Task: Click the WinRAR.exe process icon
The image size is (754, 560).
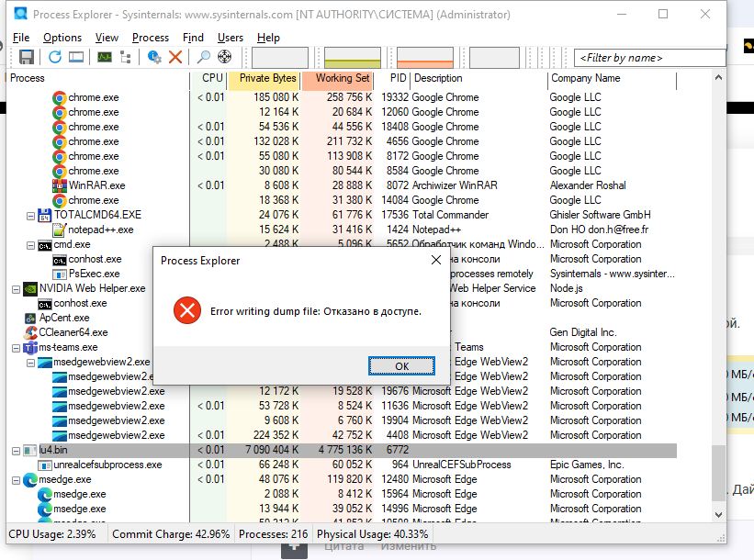Action: 59,185
